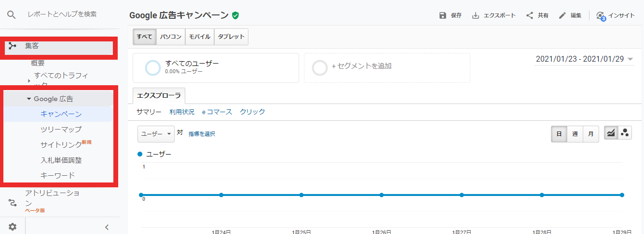Switch to サマリー sub-tab

tap(149, 112)
